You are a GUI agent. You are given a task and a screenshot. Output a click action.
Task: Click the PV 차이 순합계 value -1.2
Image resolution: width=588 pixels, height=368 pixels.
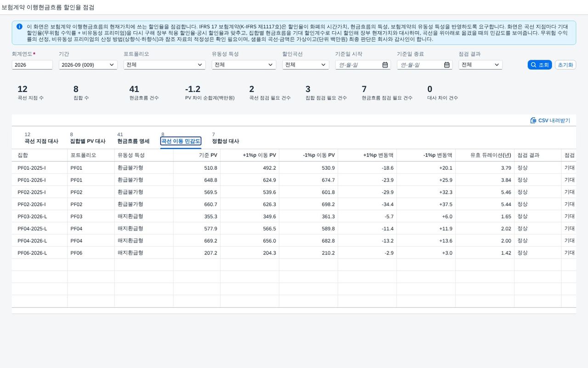pos(192,89)
